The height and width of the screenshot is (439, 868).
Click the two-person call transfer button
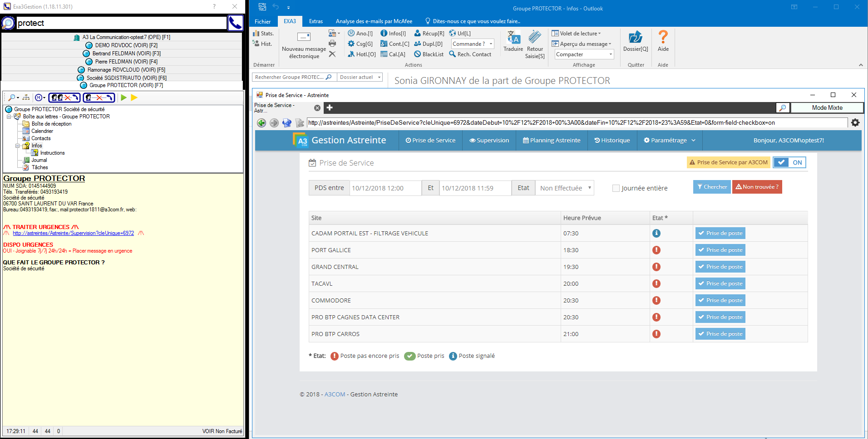pyautogui.click(x=64, y=98)
